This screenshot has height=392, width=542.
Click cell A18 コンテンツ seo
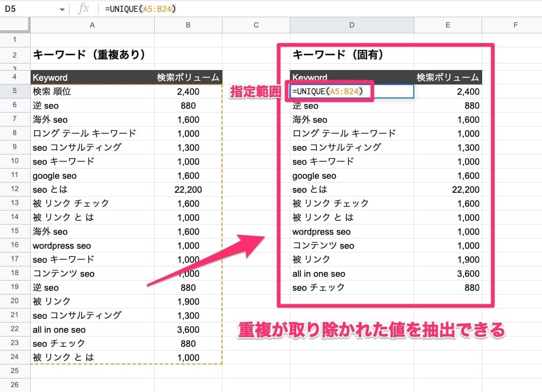coord(92,274)
